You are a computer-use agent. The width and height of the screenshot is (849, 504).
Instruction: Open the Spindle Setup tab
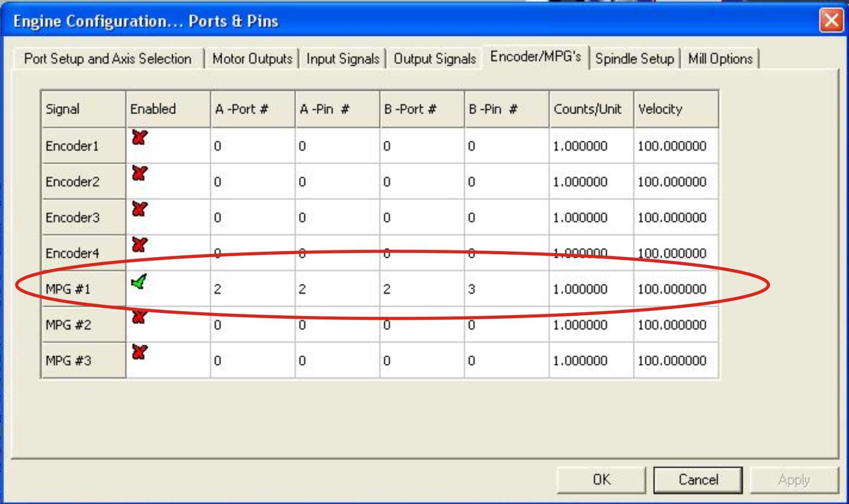coord(634,58)
